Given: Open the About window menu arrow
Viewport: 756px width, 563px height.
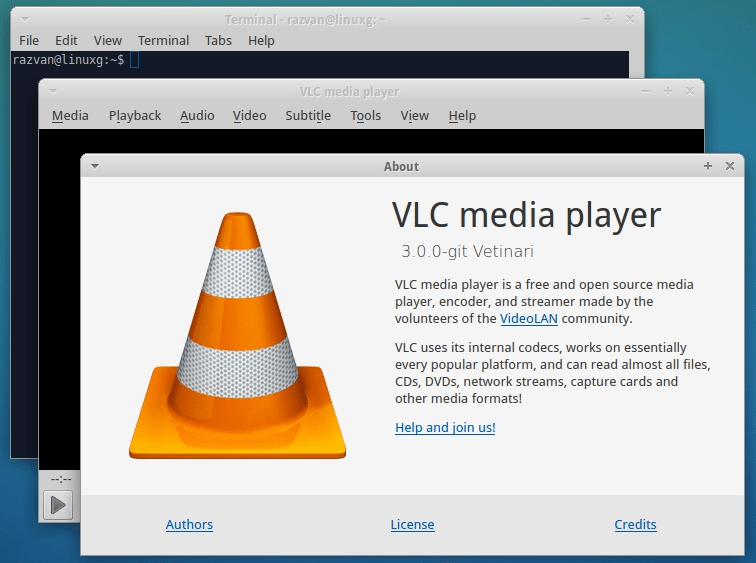Looking at the screenshot, I should [95, 166].
